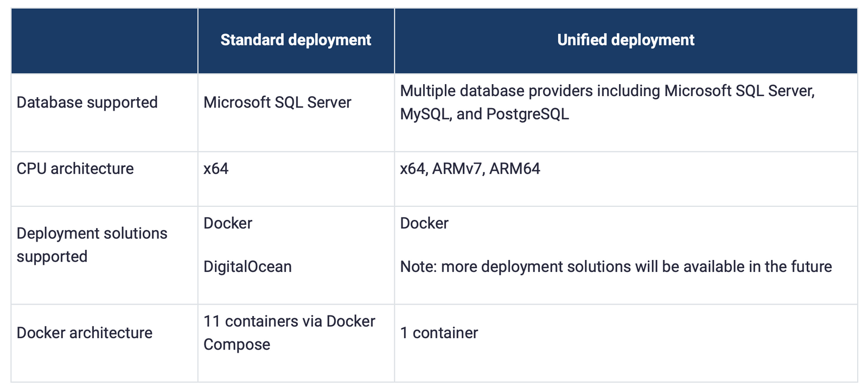
Task: Click ARM64 in the Unified deployment column
Action: 514,169
